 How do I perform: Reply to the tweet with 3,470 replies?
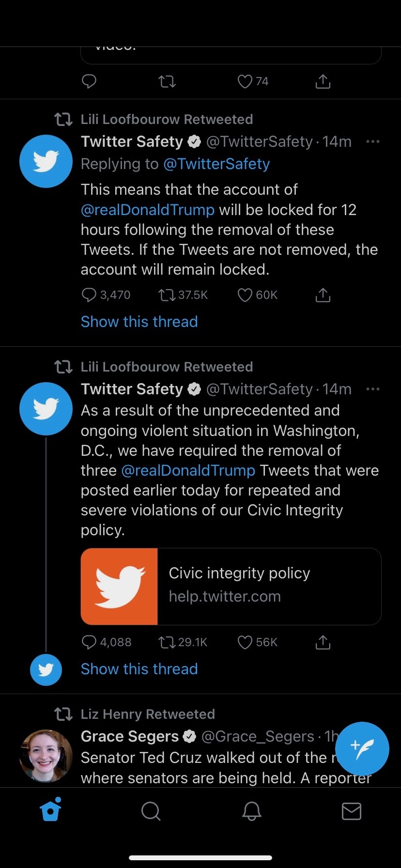pyautogui.click(x=89, y=295)
